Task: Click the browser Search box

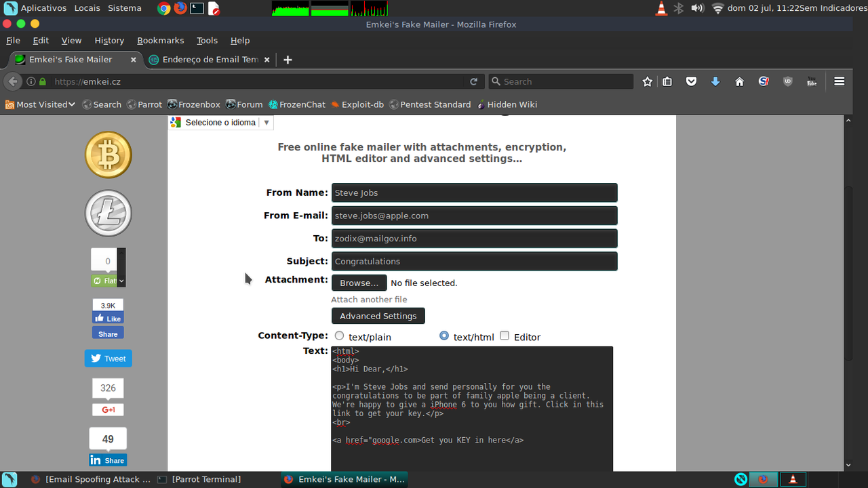Action: [561, 81]
